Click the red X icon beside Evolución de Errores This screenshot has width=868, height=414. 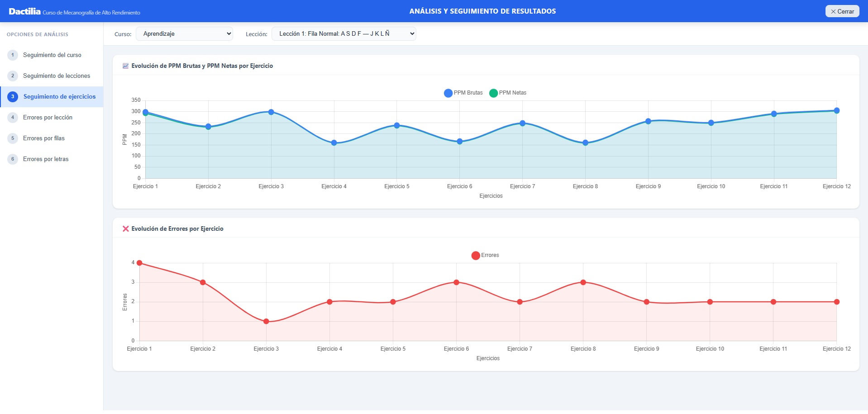point(126,228)
